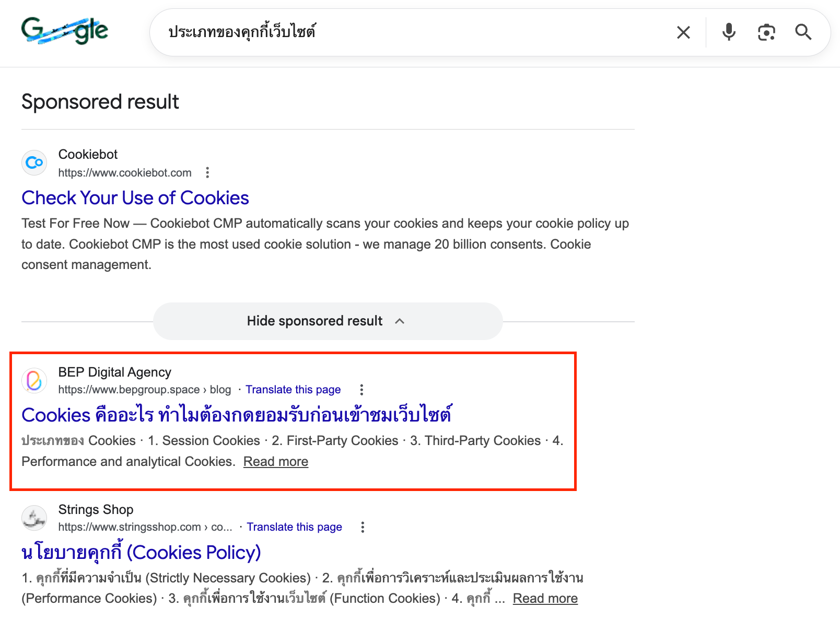Viewport: 840px width, 631px height.
Task: Click the BEP Digital Agency favicon
Action: (x=34, y=380)
